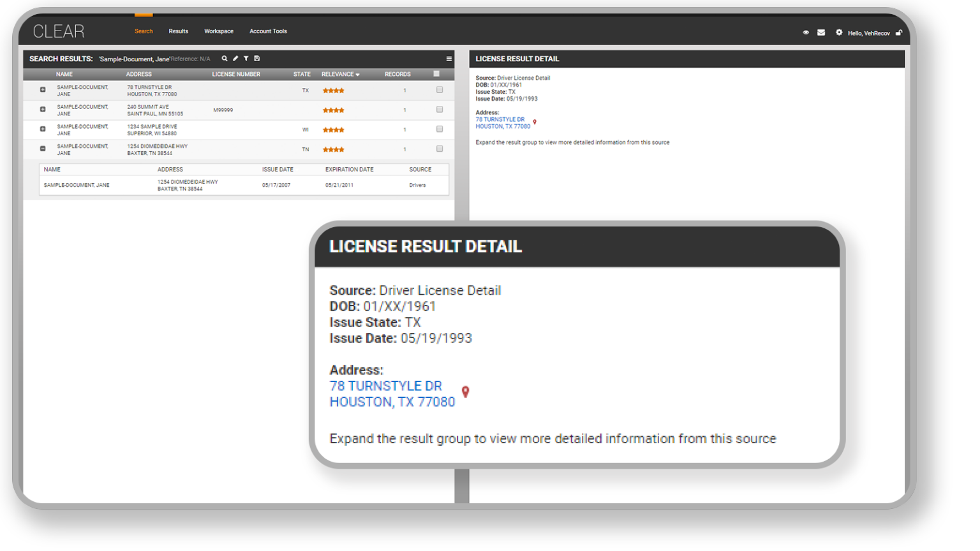Click the search magnifier icon in results header
This screenshot has height=551, width=980.
[x=225, y=59]
